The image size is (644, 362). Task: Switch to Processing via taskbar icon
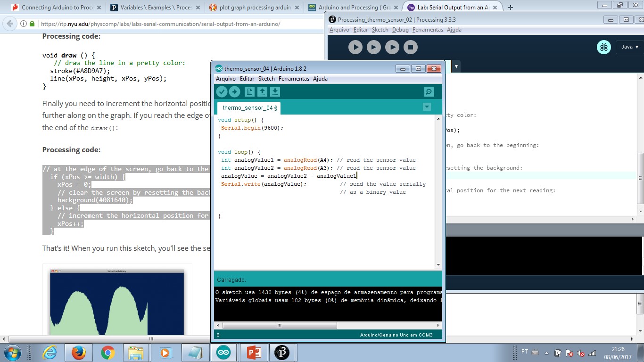[282, 353]
